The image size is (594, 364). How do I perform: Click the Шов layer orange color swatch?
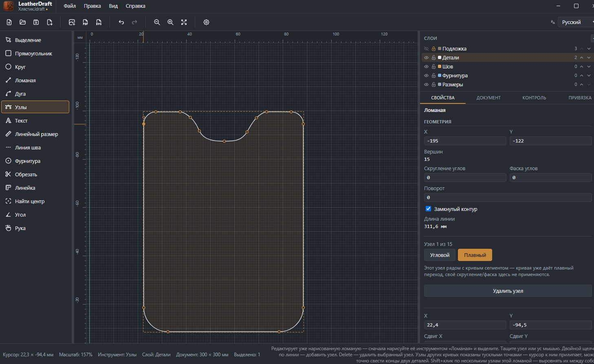(x=440, y=66)
